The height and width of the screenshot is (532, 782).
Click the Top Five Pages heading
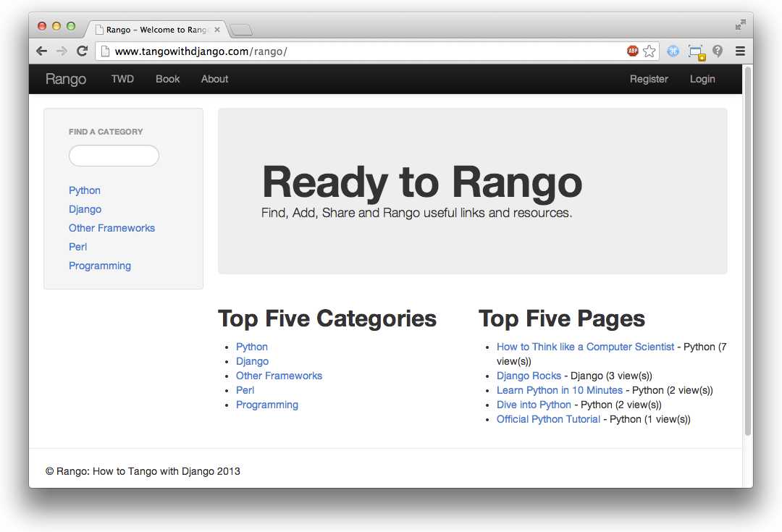point(562,318)
